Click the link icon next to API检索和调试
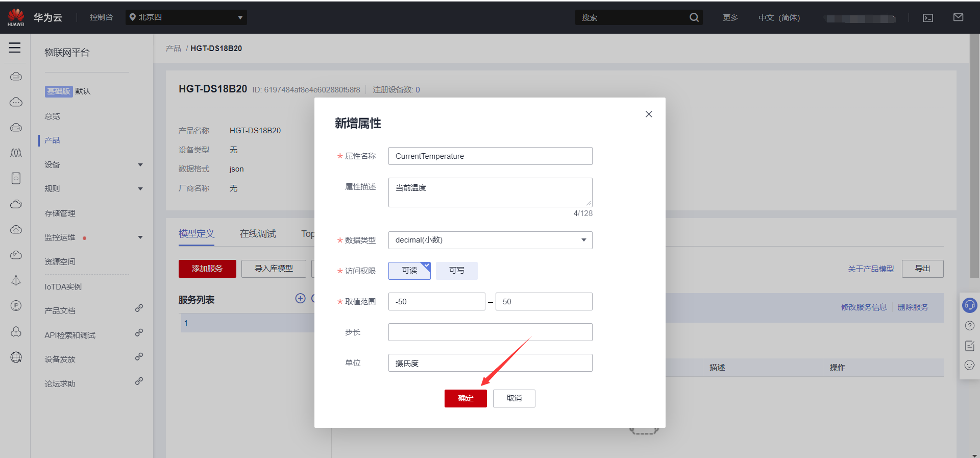This screenshot has width=980, height=458. pos(139,333)
